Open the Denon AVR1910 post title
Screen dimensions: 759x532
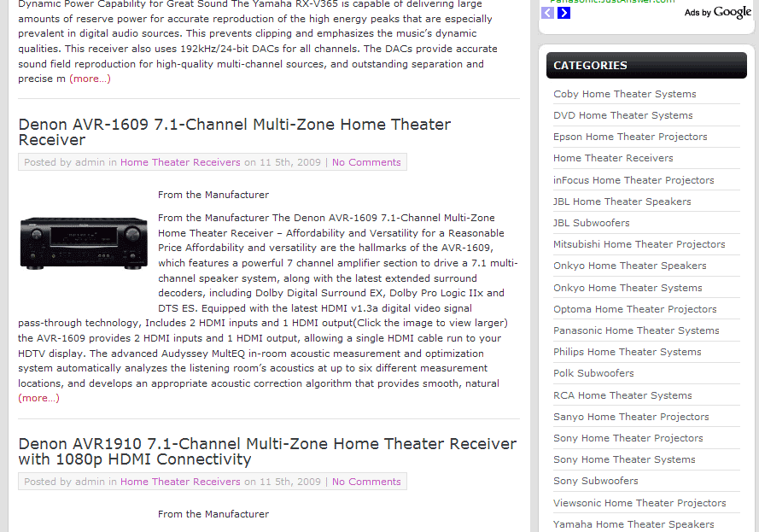[x=267, y=451]
